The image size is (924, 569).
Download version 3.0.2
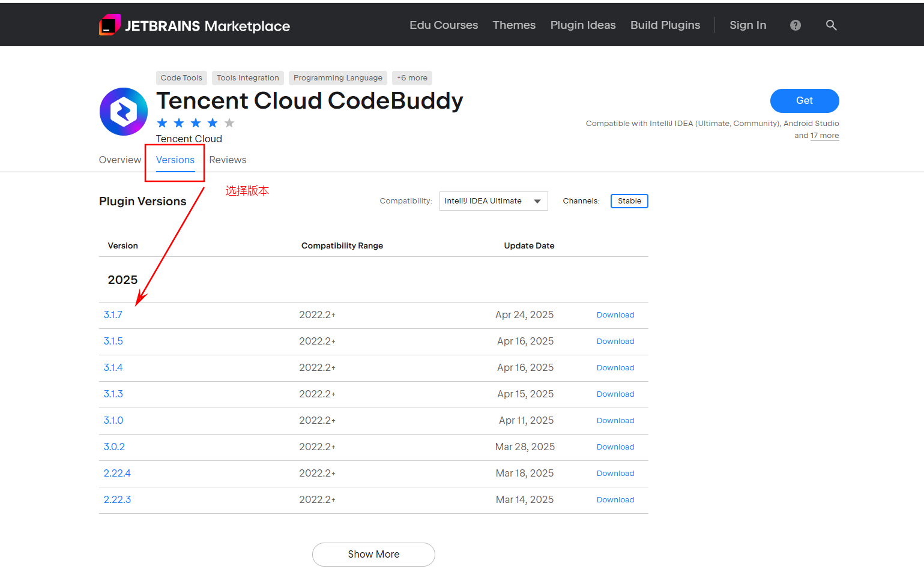coord(615,447)
